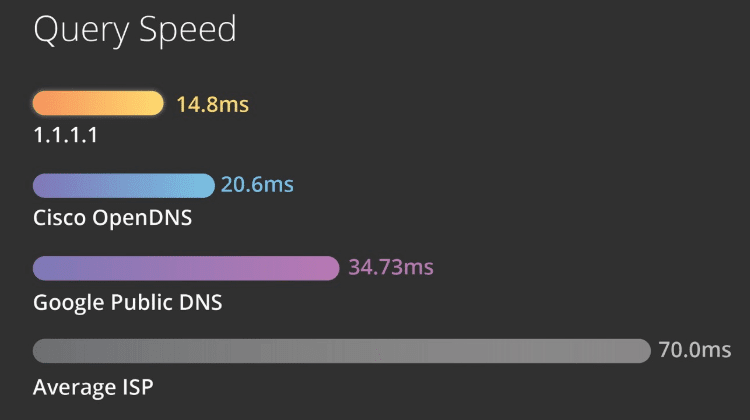The image size is (750, 420).
Task: Click the 70.0ms query time value
Action: click(695, 351)
